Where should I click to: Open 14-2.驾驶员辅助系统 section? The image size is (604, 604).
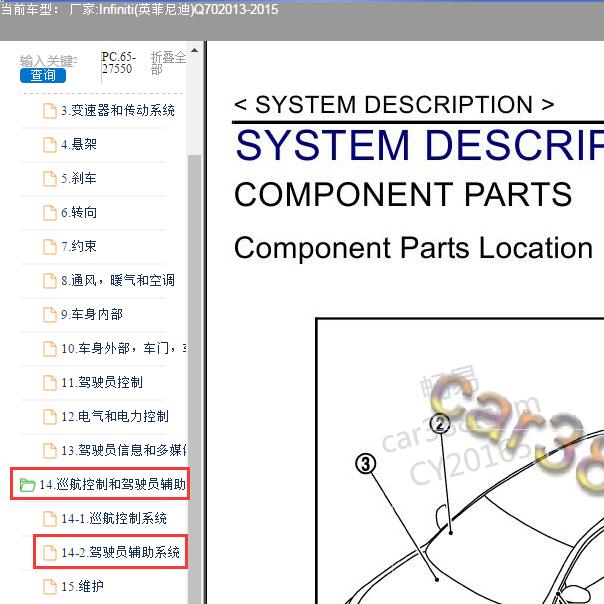pyautogui.click(x=120, y=552)
